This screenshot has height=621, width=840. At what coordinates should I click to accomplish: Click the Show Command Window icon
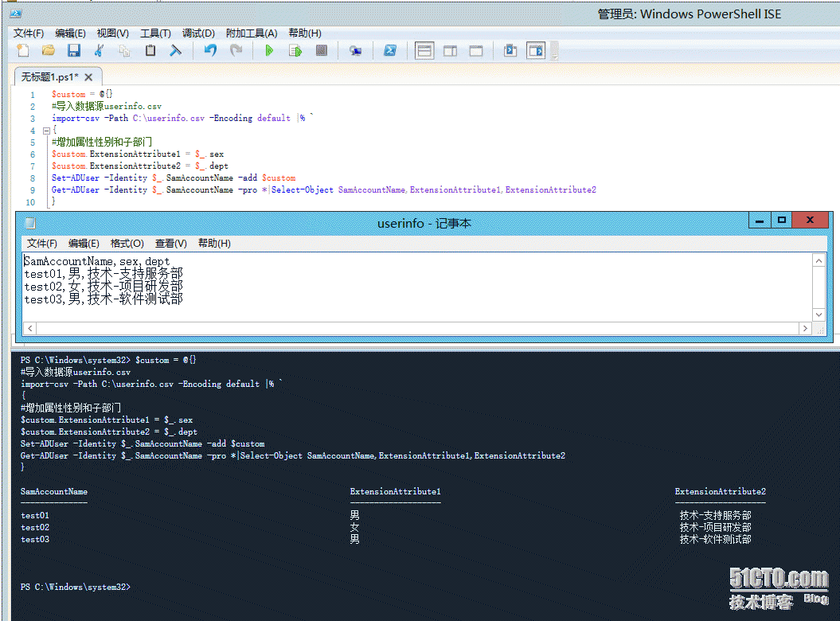(510, 50)
